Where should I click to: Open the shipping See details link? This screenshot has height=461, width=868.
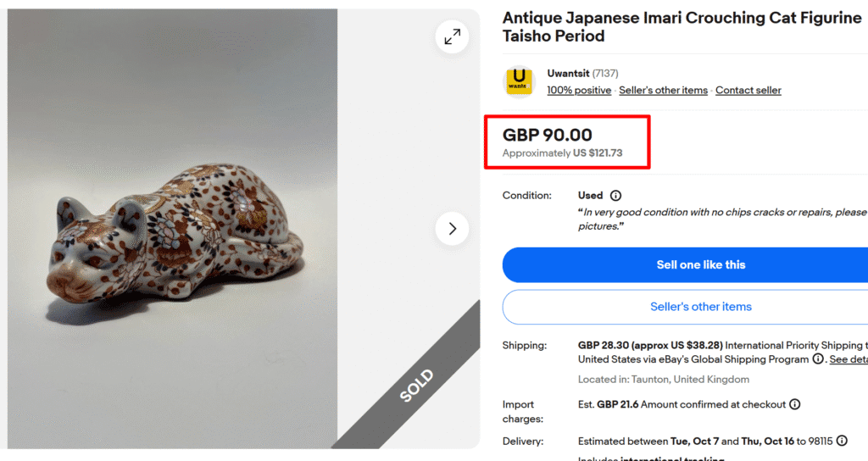848,359
